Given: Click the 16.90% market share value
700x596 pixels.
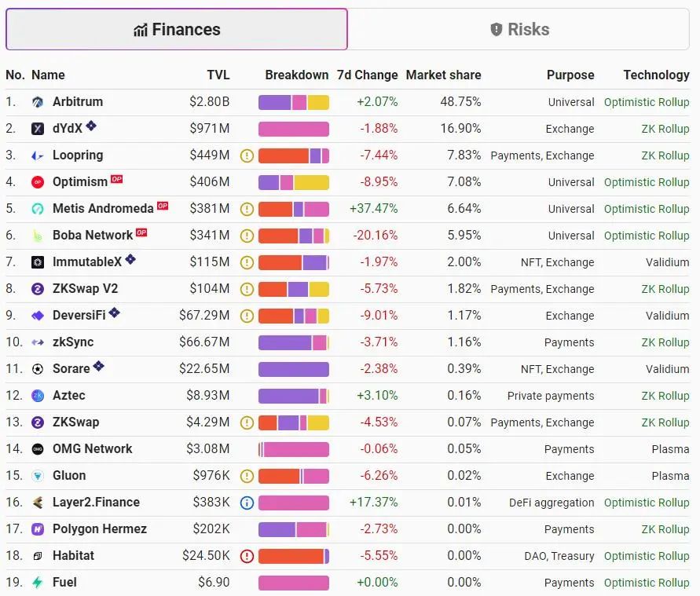Looking at the screenshot, I should click(460, 129).
